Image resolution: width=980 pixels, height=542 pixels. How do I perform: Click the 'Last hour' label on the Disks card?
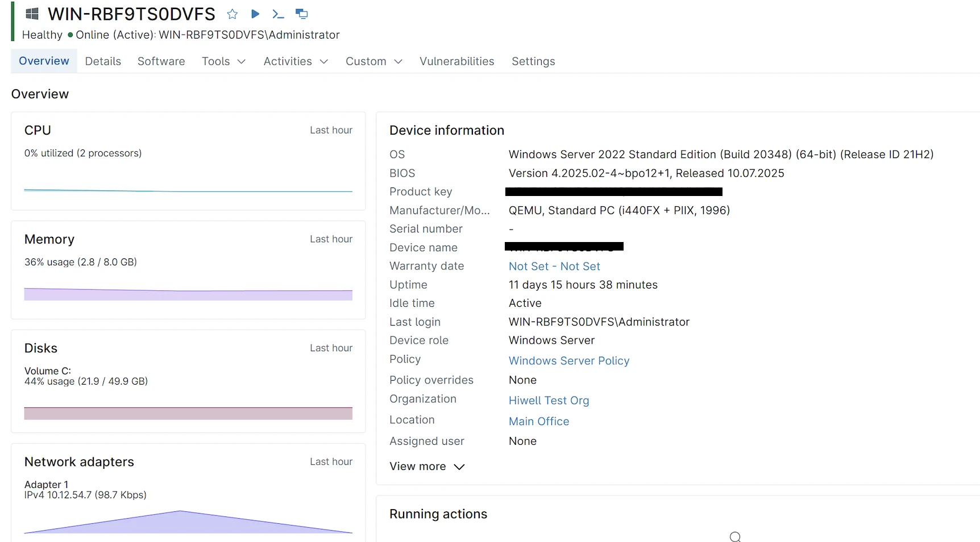(331, 348)
